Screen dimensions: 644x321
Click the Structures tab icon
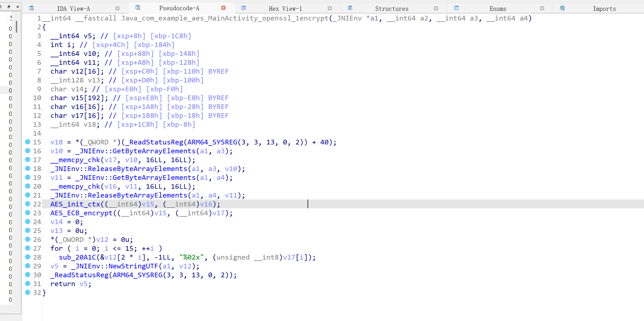click(350, 8)
